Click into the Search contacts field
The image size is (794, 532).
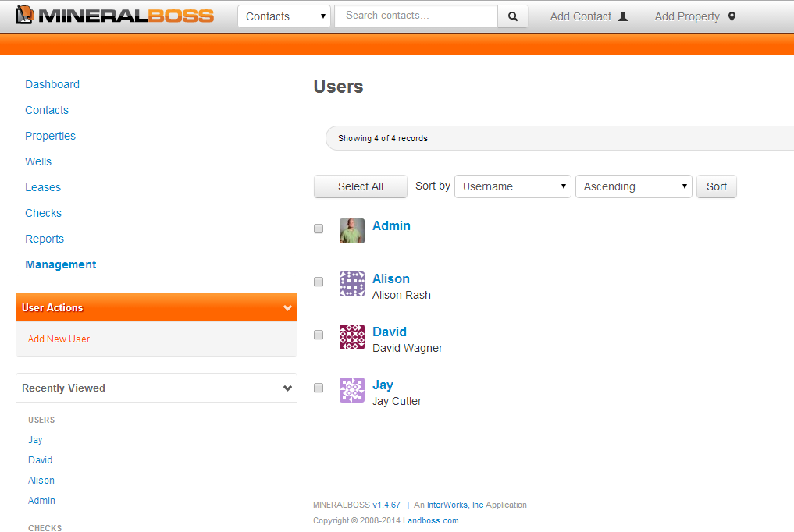[x=415, y=16]
